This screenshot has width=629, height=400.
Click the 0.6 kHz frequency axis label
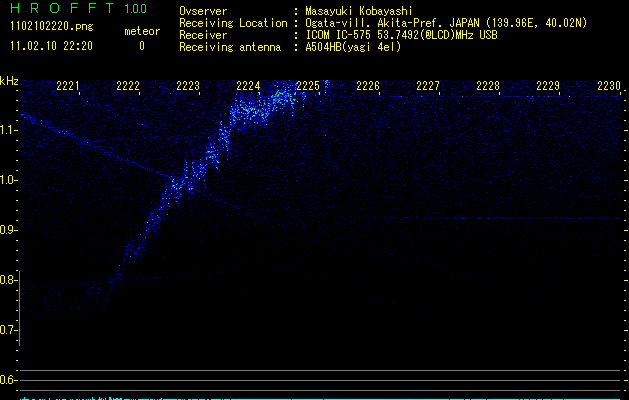[9, 380]
